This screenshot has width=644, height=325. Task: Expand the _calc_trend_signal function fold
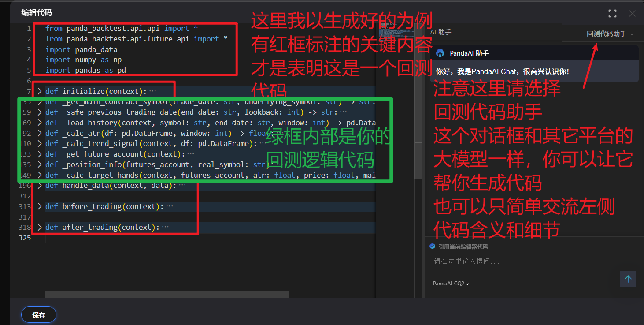[39, 143]
